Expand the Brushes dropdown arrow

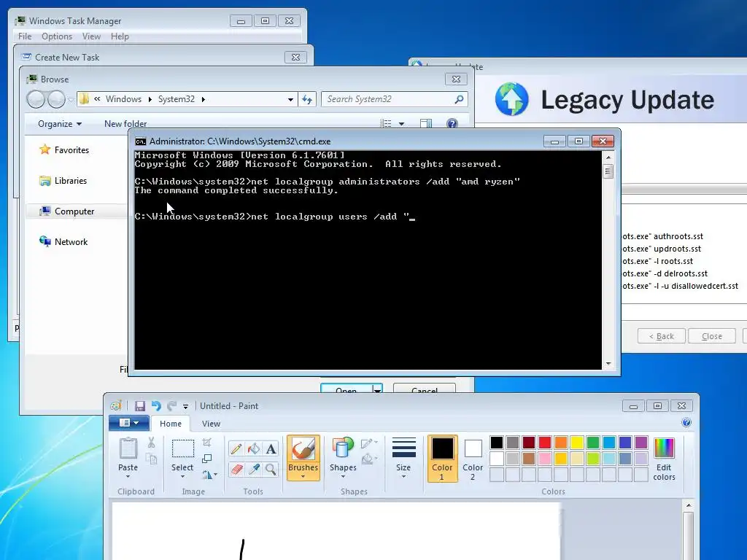tap(303, 477)
